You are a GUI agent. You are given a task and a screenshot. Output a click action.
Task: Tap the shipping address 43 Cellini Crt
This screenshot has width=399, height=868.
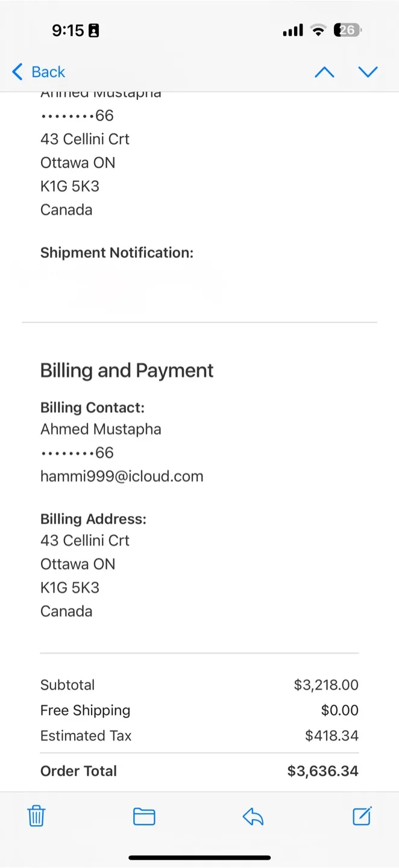(x=85, y=139)
